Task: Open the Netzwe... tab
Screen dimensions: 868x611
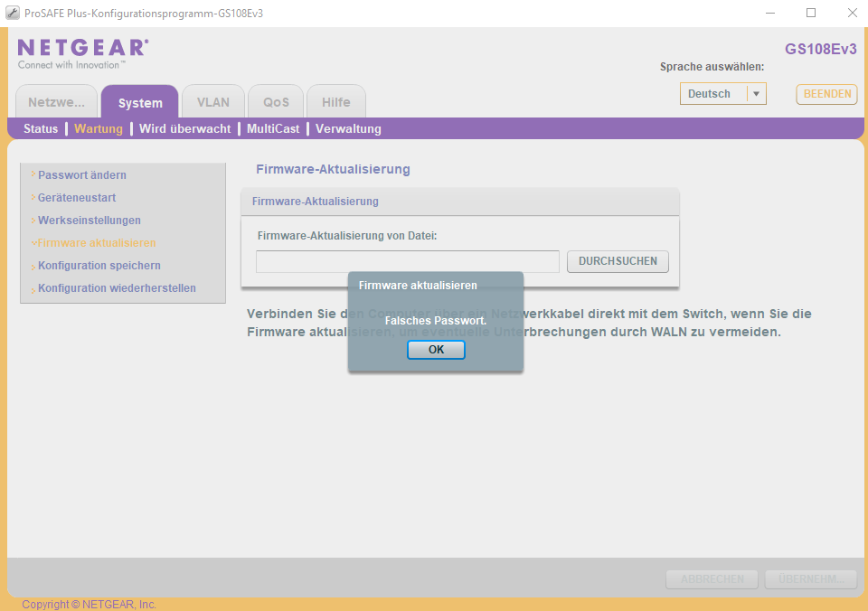Action: coord(56,102)
